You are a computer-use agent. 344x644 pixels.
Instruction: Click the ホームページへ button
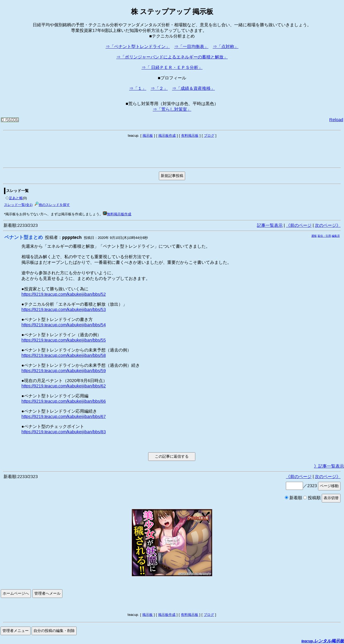[x=16, y=594]
